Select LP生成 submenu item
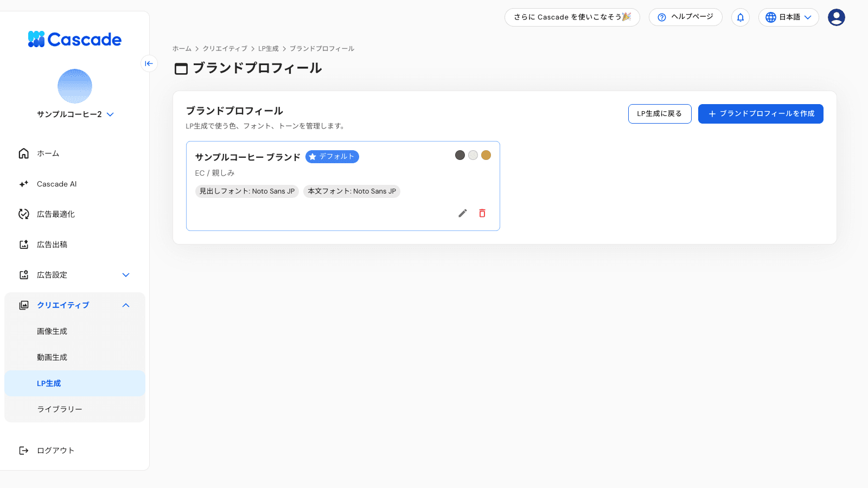 (x=75, y=383)
